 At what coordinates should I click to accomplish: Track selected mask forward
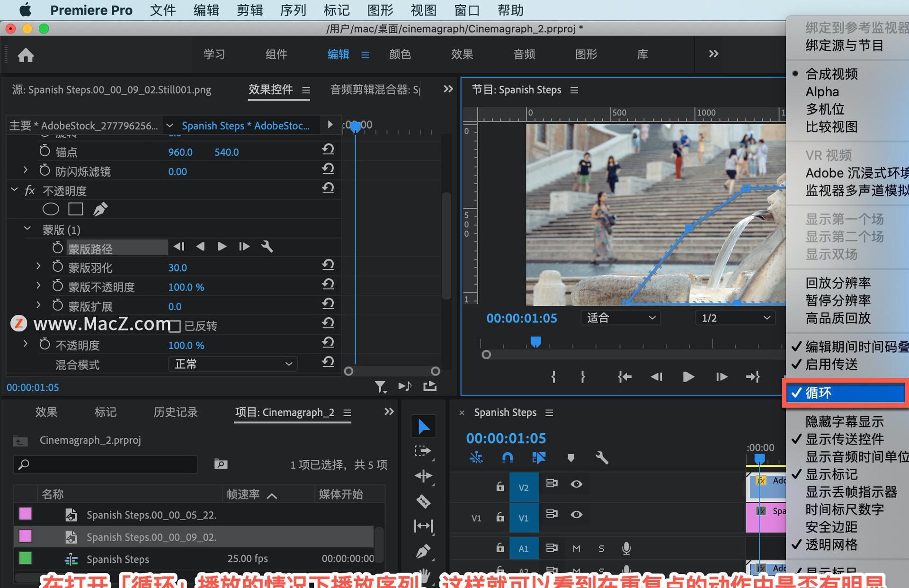pos(222,246)
